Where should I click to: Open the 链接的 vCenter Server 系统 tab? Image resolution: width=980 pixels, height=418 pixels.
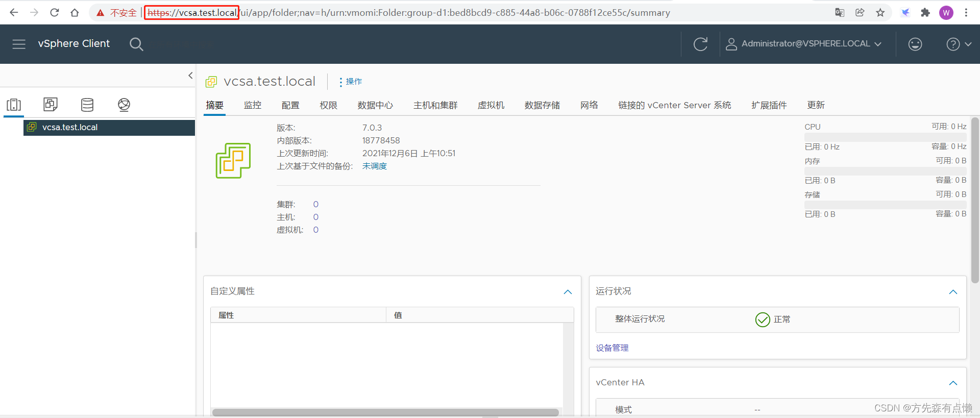click(x=675, y=105)
